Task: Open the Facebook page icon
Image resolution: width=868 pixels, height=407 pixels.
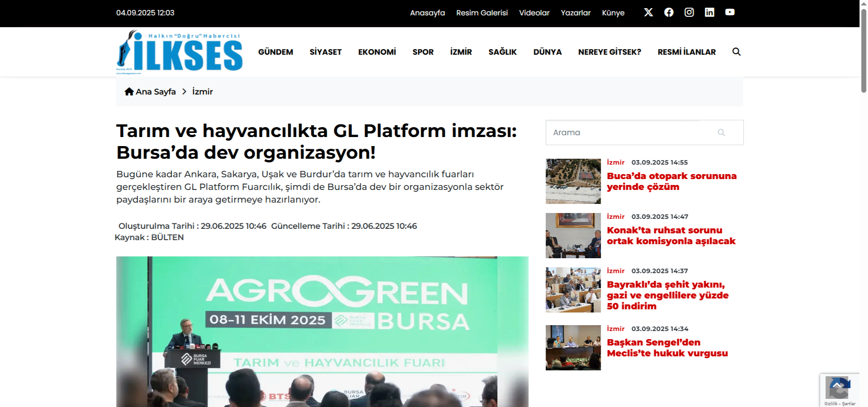Action: click(x=669, y=12)
